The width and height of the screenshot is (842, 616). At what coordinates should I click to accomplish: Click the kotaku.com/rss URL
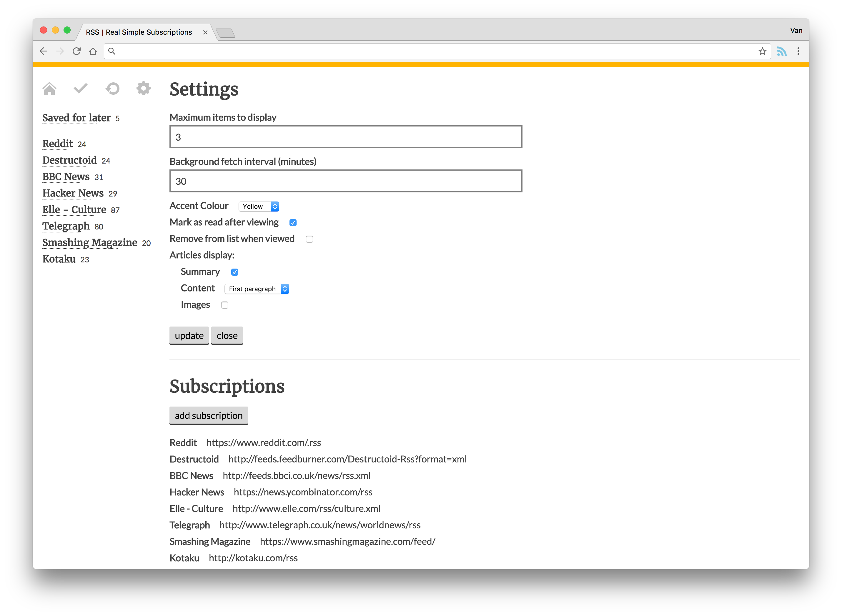(253, 558)
